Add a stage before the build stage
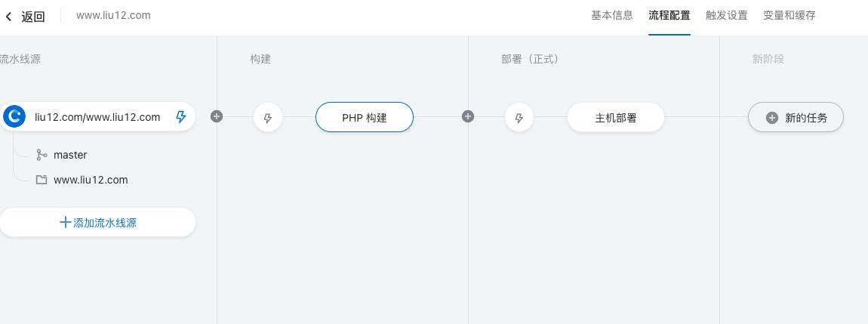Screen dimensions: 868x324 click(217, 116)
